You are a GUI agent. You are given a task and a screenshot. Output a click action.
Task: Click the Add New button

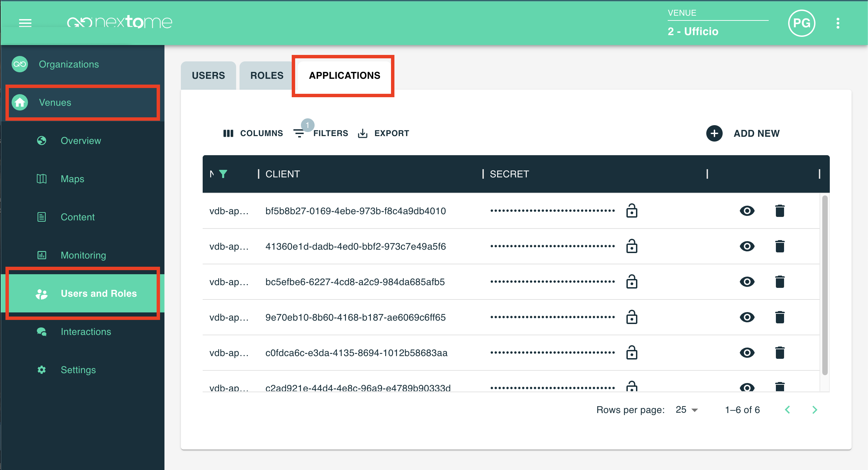tap(743, 133)
